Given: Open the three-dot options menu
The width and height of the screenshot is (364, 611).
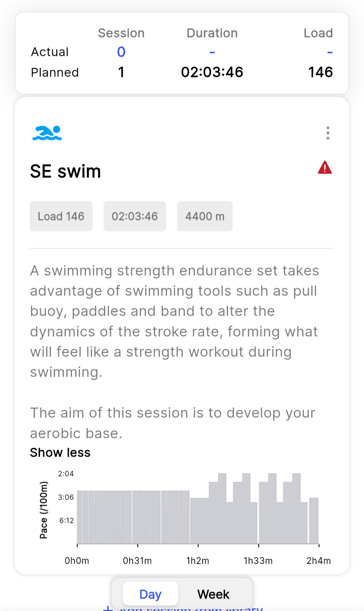Looking at the screenshot, I should click(328, 133).
